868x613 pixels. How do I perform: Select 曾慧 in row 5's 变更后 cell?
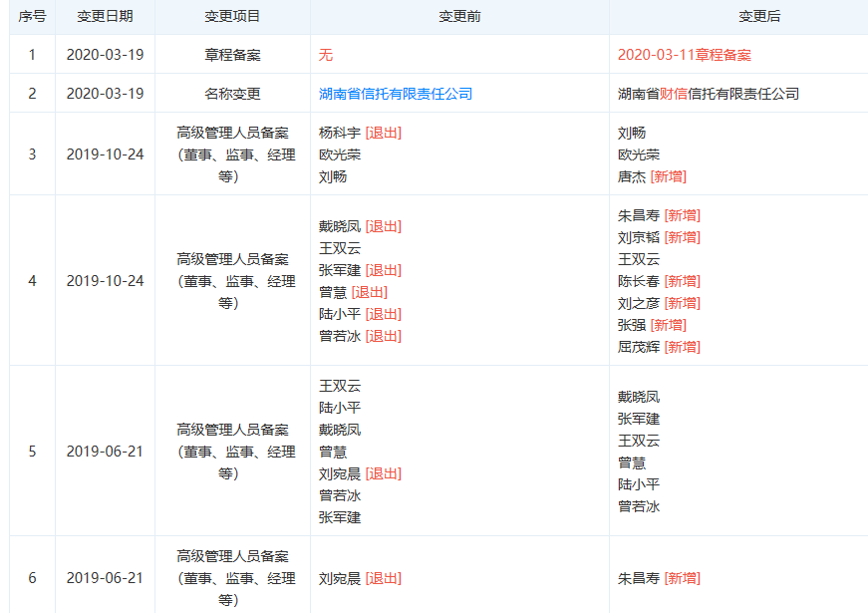coord(632,462)
